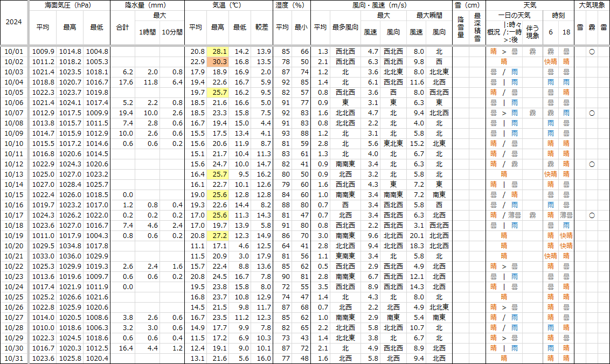Select the 湿度 (%) header cell

point(292,5)
